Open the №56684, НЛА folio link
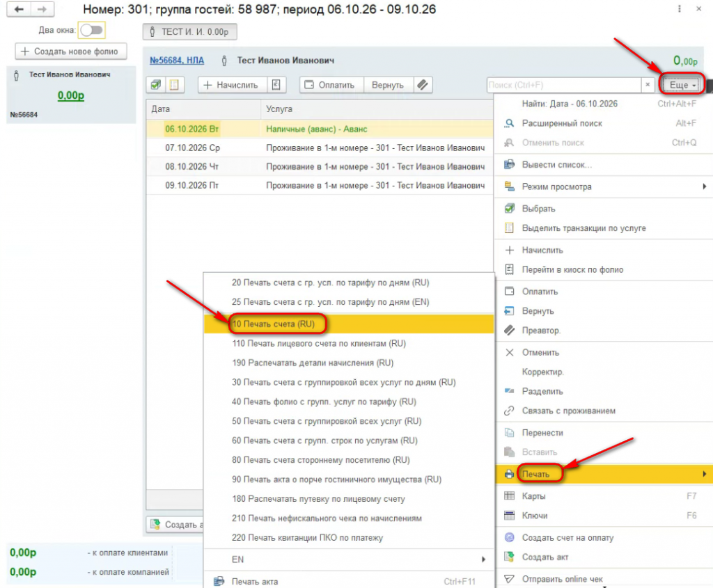This screenshot has height=588, width=713. [177, 61]
